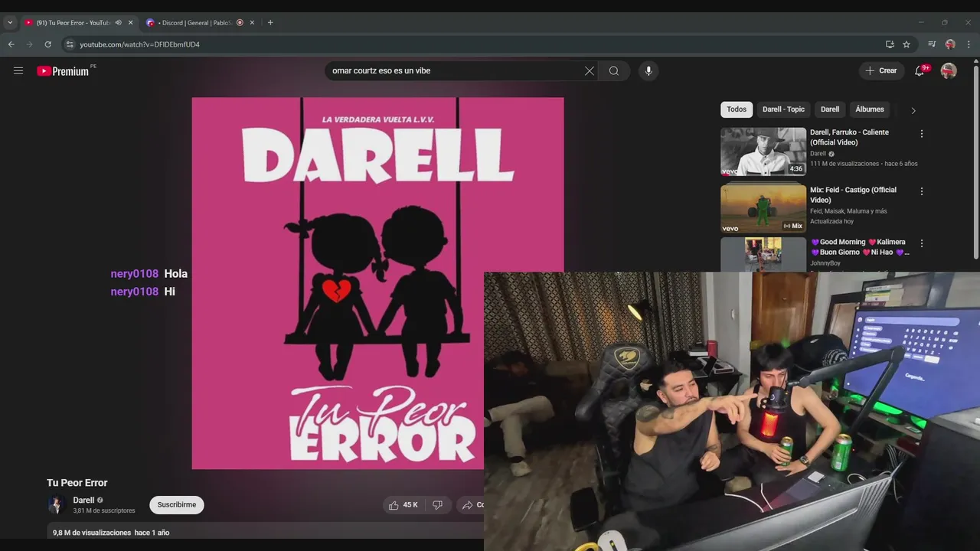The image size is (980, 551).
Task: Go forward with browser forward arrow
Action: (x=30, y=44)
